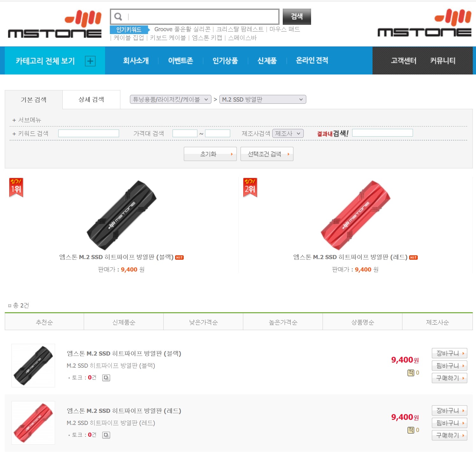Click the 선택조건 검색 button
Image resolution: width=476 pixels, height=452 pixels.
tap(267, 154)
